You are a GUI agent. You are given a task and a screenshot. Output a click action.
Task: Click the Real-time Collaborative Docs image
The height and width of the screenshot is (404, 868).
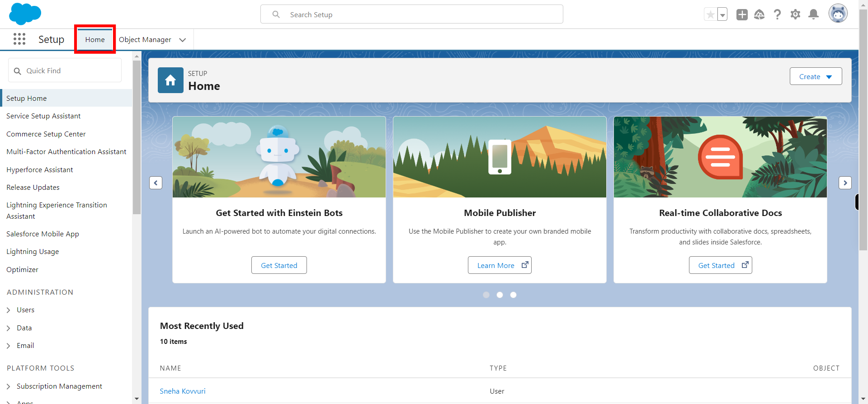point(720,157)
